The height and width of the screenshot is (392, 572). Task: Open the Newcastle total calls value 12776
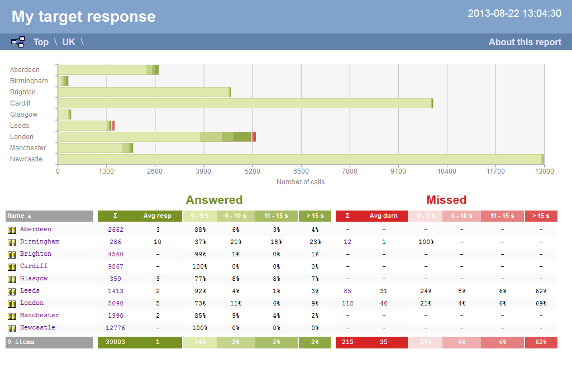pyautogui.click(x=116, y=327)
